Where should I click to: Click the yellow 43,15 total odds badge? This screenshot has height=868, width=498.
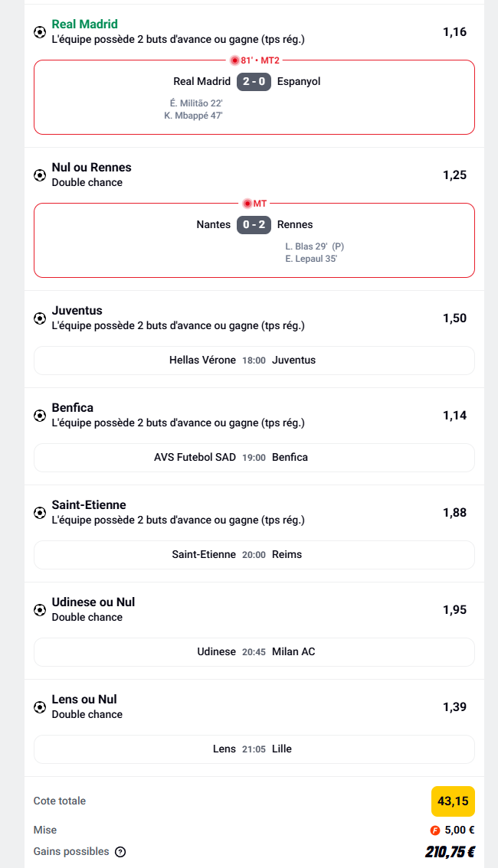tap(453, 801)
